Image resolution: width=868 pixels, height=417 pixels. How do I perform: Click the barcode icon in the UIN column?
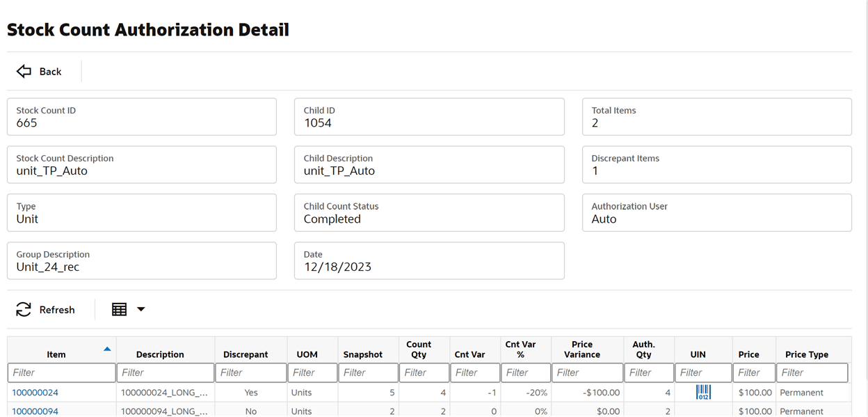click(x=703, y=392)
